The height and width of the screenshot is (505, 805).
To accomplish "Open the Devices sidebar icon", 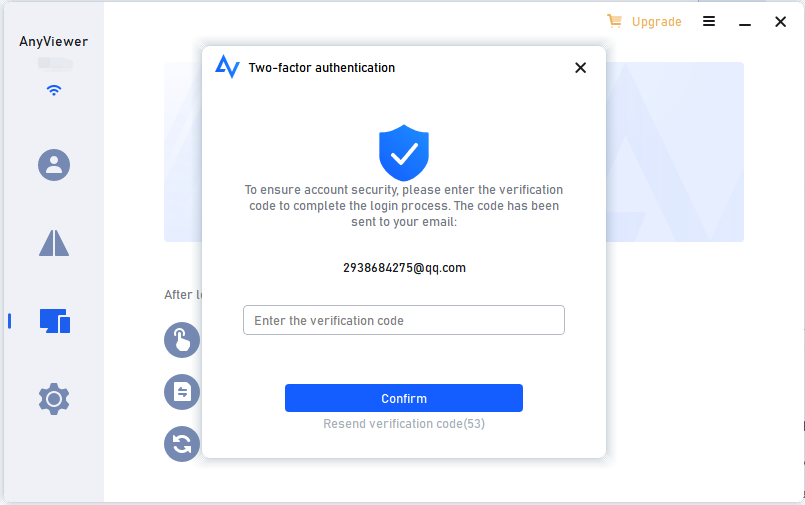I will (54, 321).
